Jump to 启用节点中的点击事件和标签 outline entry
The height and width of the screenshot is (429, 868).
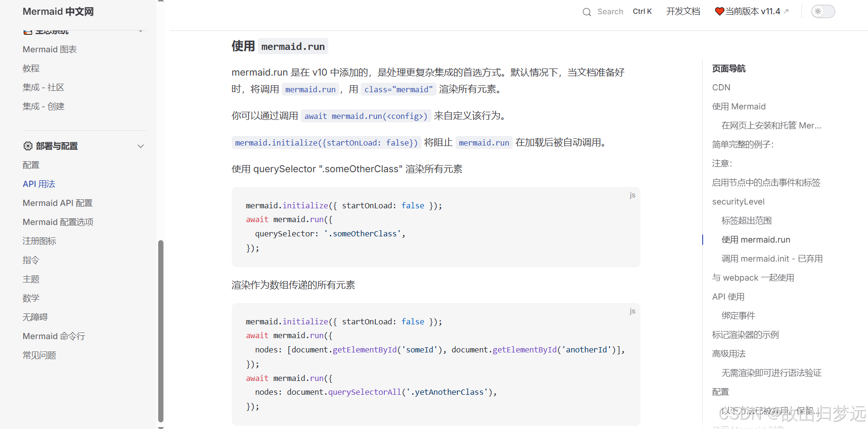766,183
